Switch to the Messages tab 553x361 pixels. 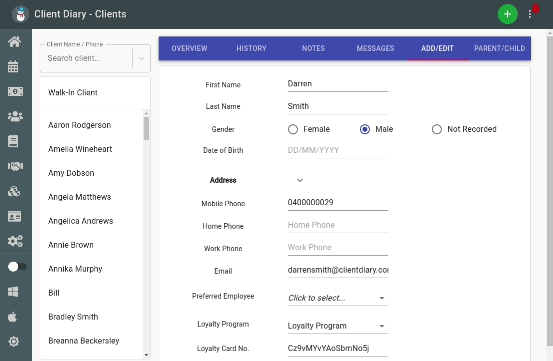375,48
